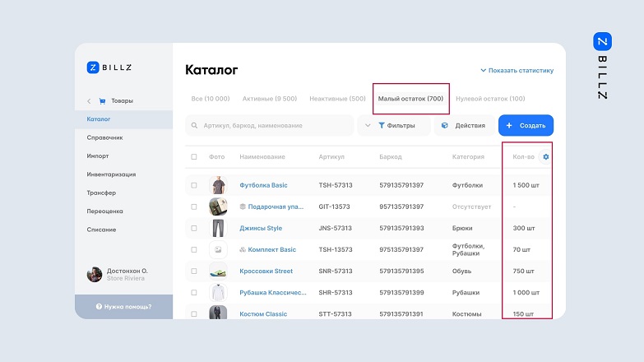Select the Джинсы Style row checkbox
Image resolution: width=644 pixels, height=362 pixels.
[x=194, y=228]
